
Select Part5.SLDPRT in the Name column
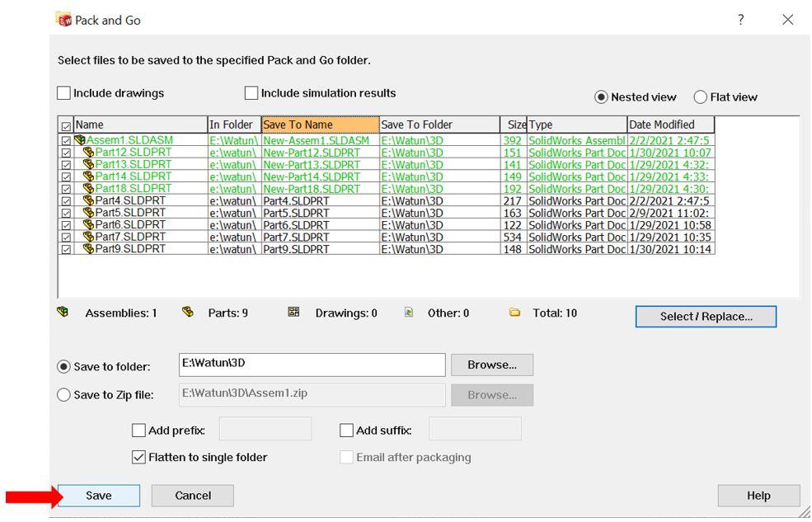[130, 212]
